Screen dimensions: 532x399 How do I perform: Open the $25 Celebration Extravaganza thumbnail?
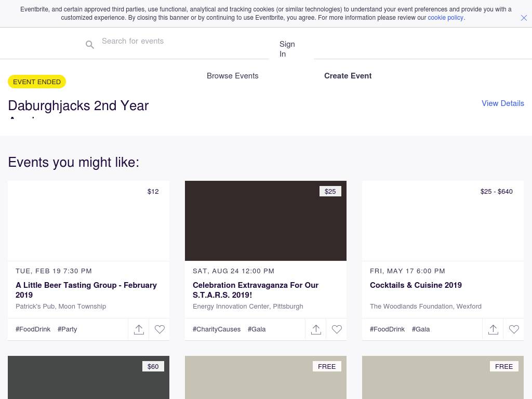tap(265, 221)
